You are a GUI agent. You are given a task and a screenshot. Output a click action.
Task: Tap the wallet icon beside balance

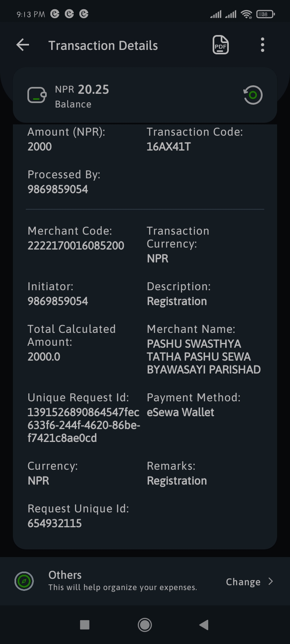pyautogui.click(x=37, y=95)
